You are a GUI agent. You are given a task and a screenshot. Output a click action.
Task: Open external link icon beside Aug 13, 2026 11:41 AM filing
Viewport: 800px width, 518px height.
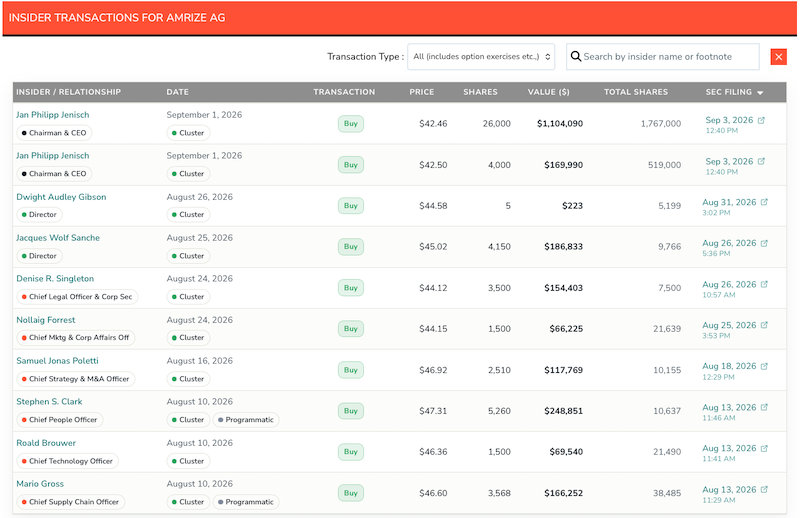coord(764,448)
